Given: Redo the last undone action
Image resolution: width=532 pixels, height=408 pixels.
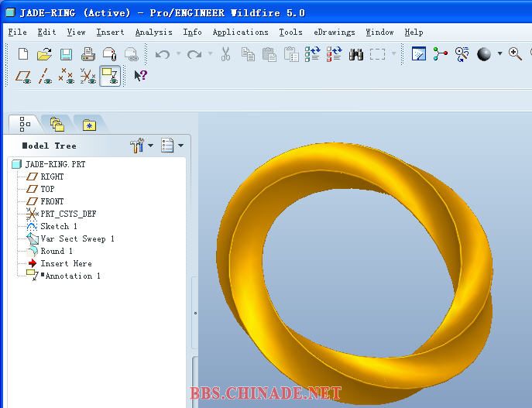Looking at the screenshot, I should pyautogui.click(x=194, y=54).
